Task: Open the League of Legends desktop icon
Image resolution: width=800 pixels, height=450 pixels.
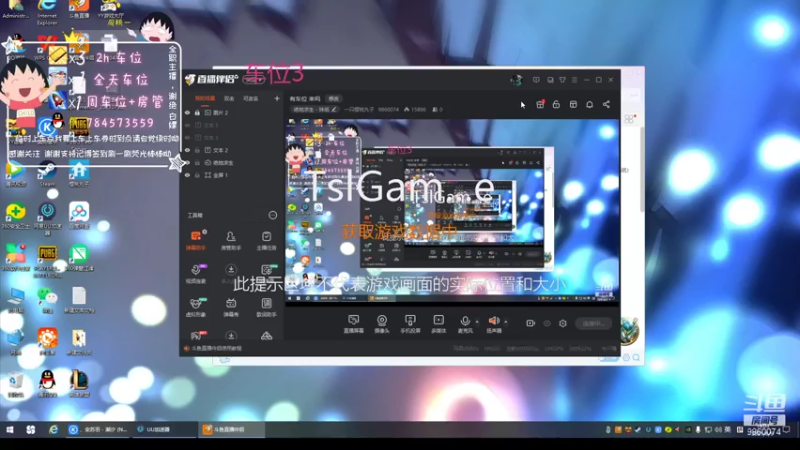Action: (x=79, y=384)
